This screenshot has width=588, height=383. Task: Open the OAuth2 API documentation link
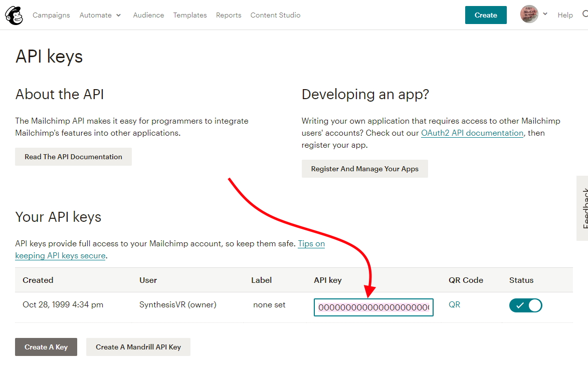pos(472,133)
